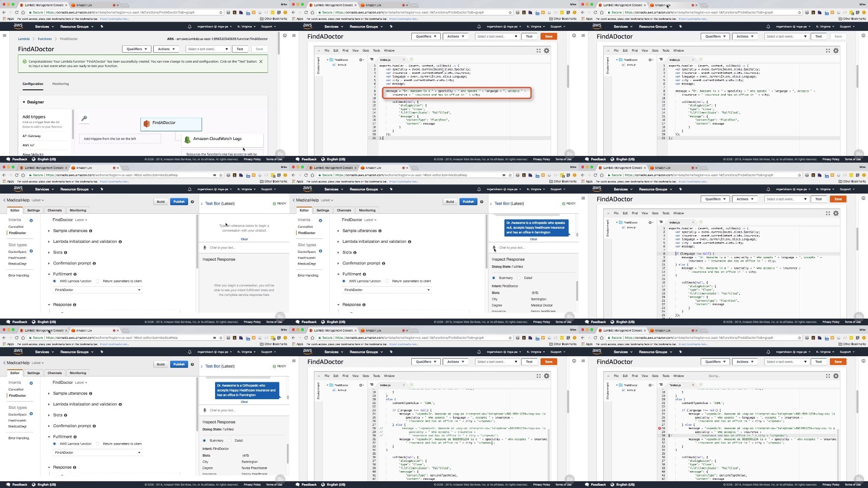Screen dimensions: 868x488
Task: Open FindADoctor folder gear menu in 'Saving...' window
Action: [651, 385]
